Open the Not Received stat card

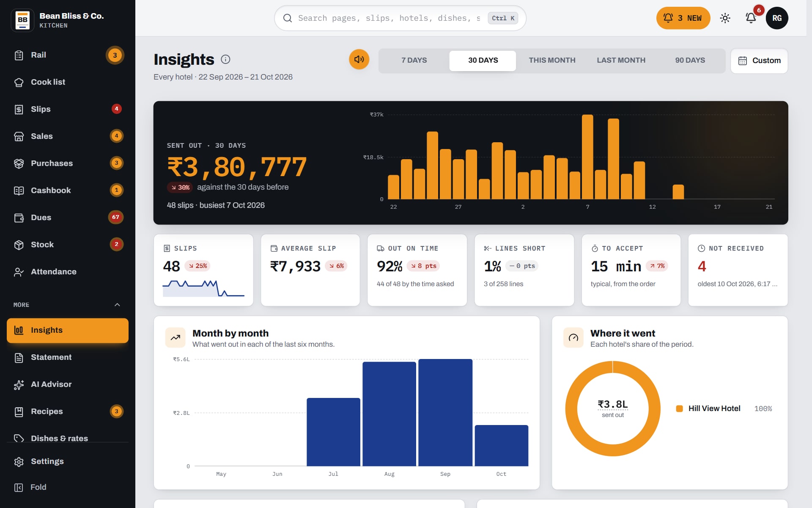coord(738,270)
